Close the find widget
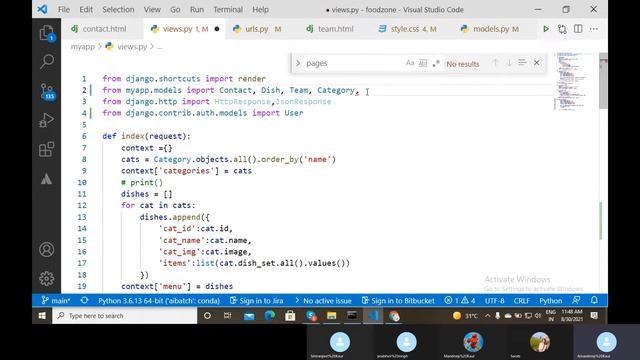The image size is (640, 360). 537,63
